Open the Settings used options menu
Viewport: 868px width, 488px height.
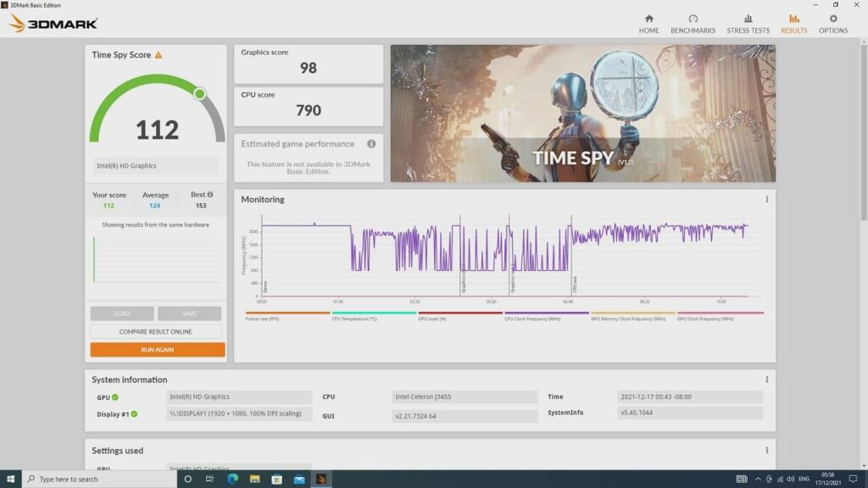pyautogui.click(x=766, y=451)
